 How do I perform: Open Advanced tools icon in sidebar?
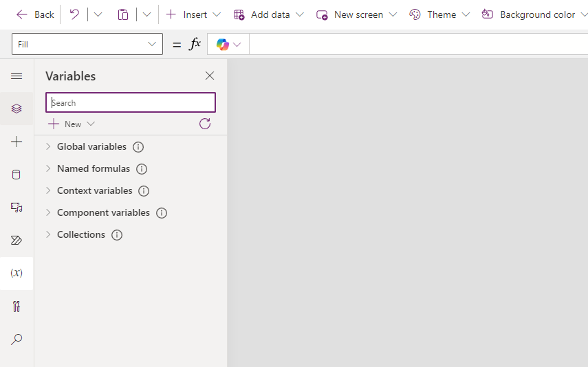tap(17, 307)
